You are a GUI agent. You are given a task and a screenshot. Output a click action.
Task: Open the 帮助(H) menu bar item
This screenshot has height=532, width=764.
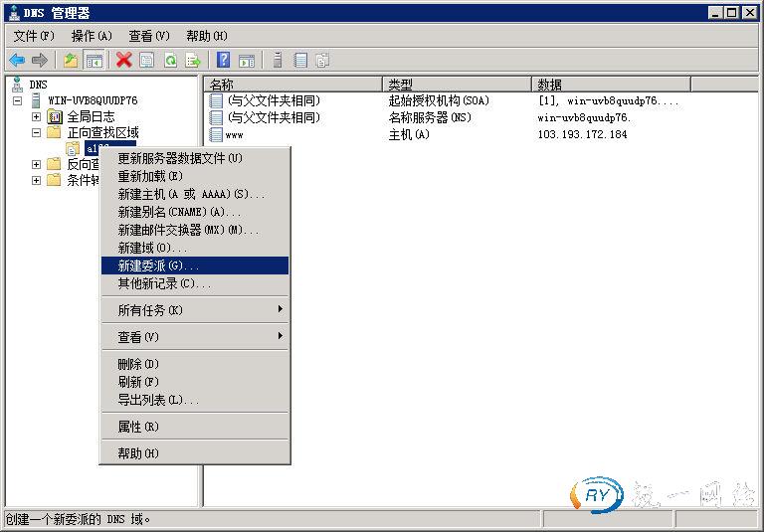coord(207,36)
